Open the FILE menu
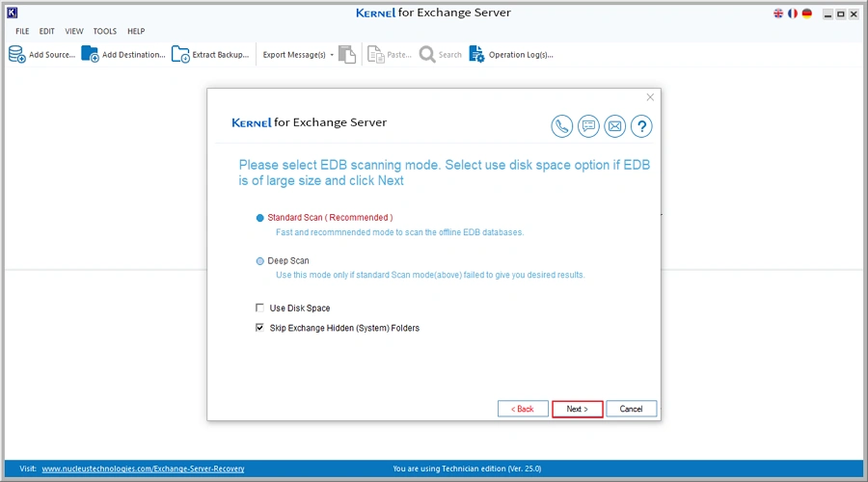Image resolution: width=868 pixels, height=482 pixels. tap(22, 31)
